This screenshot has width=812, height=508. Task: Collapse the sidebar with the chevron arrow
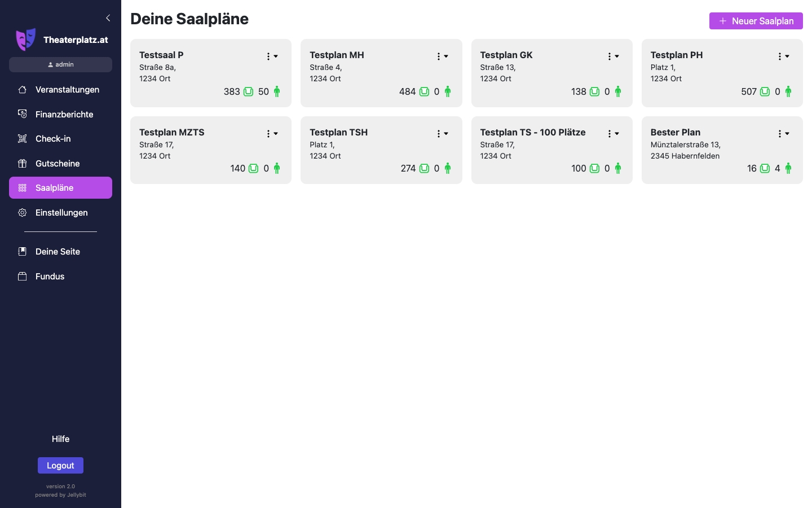[x=108, y=18]
